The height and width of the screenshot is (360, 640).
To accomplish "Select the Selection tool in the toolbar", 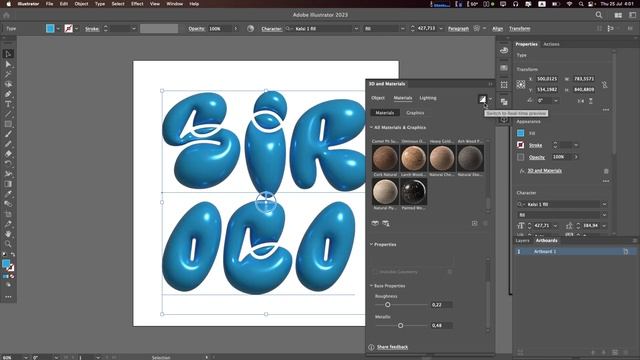I will [8, 54].
